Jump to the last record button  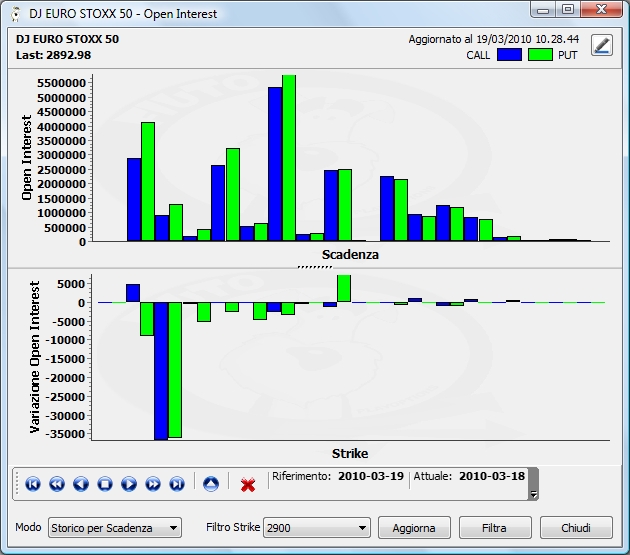click(x=177, y=484)
